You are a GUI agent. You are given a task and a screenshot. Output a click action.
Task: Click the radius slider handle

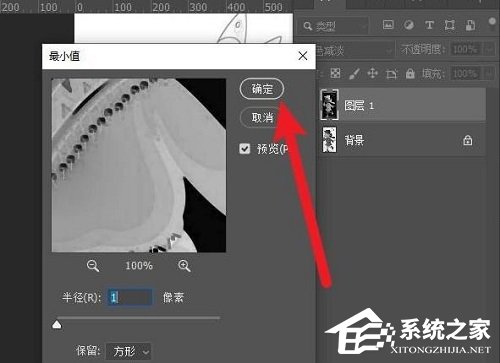pos(57,324)
